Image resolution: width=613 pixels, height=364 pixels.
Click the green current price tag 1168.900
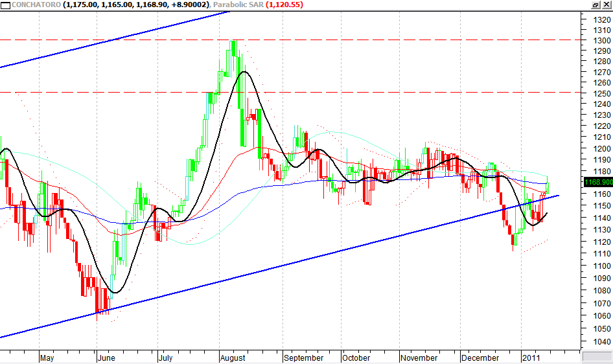tap(598, 182)
